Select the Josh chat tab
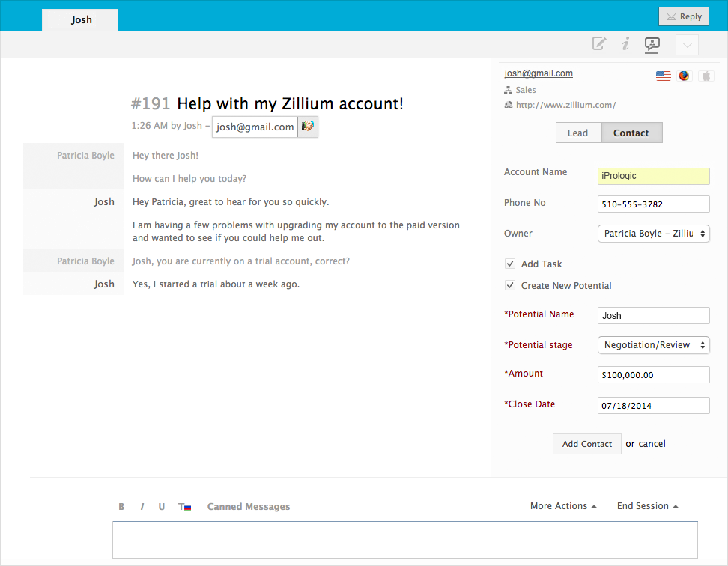The image size is (728, 566). point(81,20)
